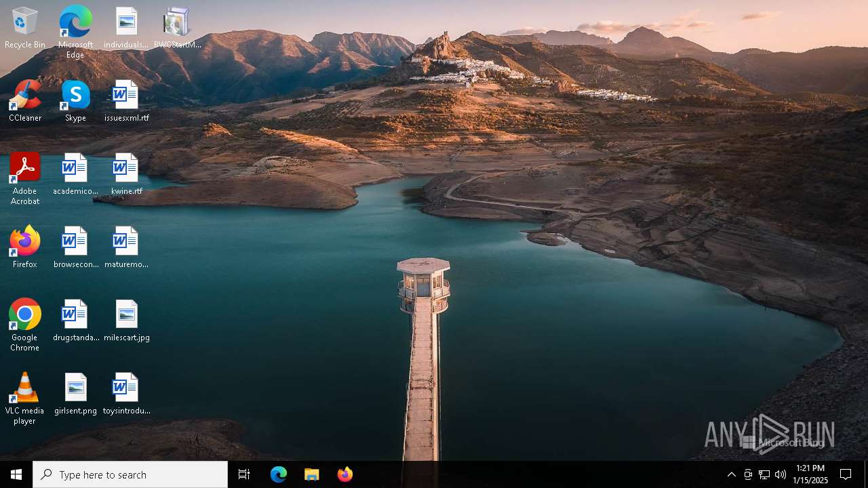Screen dimensions: 868x488
Task: Open Microsoft Edge from the taskbar
Action: coord(279,474)
